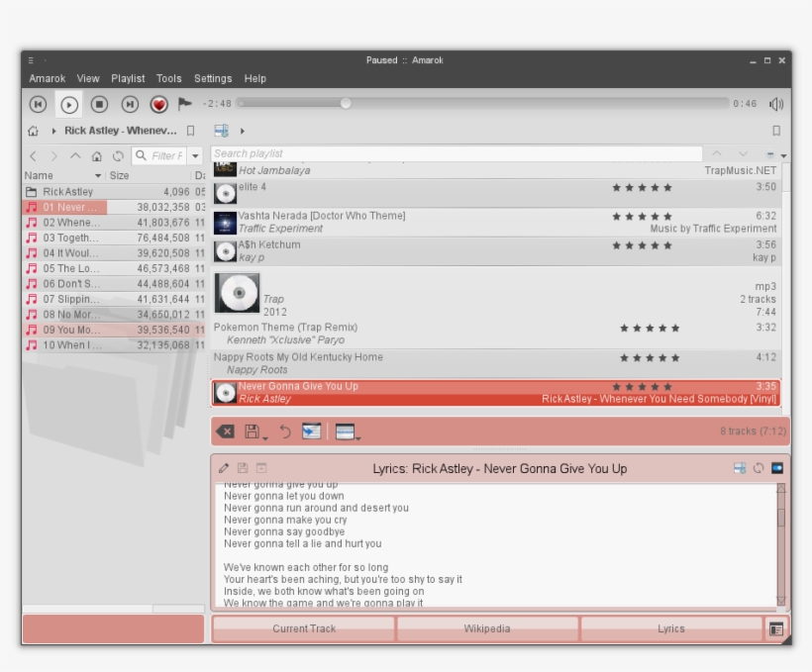Image resolution: width=812 pixels, height=672 pixels.
Task: Open the file browser filter dropdown arrow
Action: tap(195, 155)
